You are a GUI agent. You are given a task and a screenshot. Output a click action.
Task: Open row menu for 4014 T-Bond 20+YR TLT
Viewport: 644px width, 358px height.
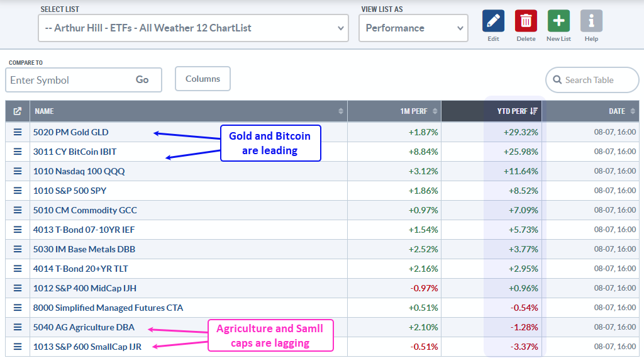pos(18,269)
